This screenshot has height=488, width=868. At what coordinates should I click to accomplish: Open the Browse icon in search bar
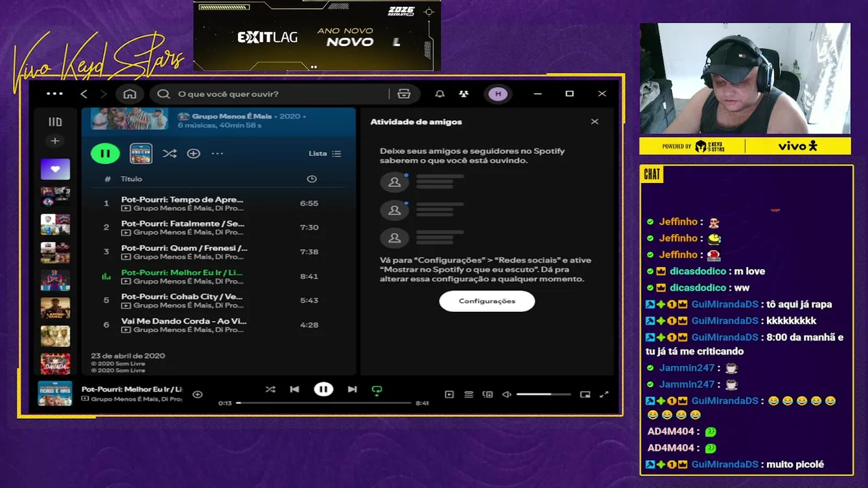[x=404, y=94]
